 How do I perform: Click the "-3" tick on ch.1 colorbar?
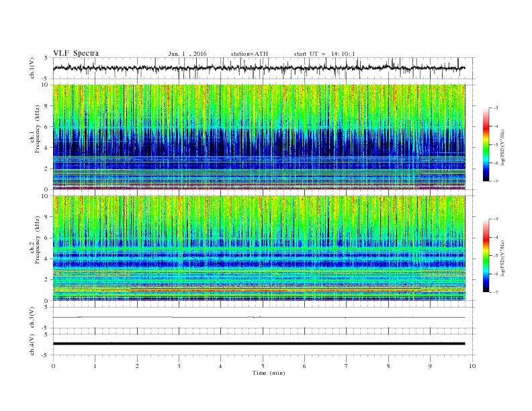coord(496,108)
